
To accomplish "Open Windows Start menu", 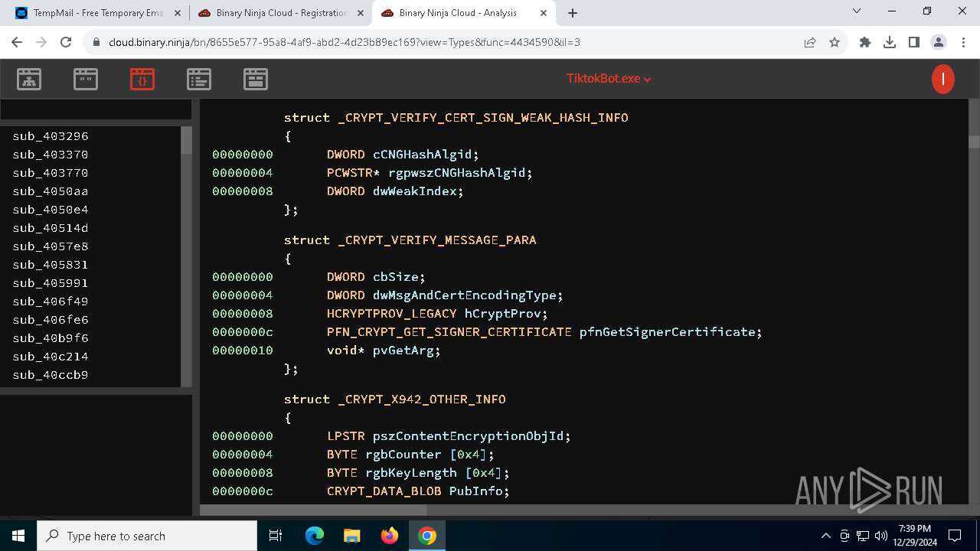I will 18,536.
